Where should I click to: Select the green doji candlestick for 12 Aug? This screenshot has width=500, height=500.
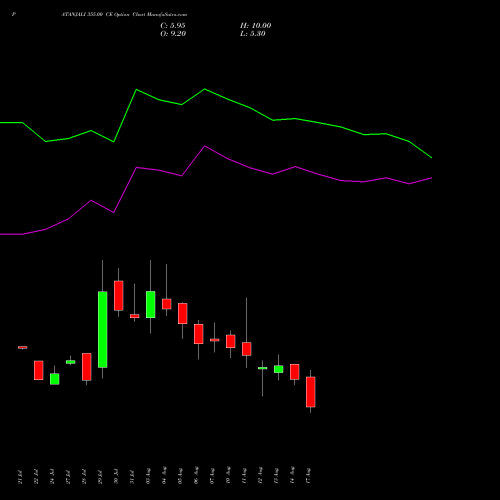[x=263, y=368]
